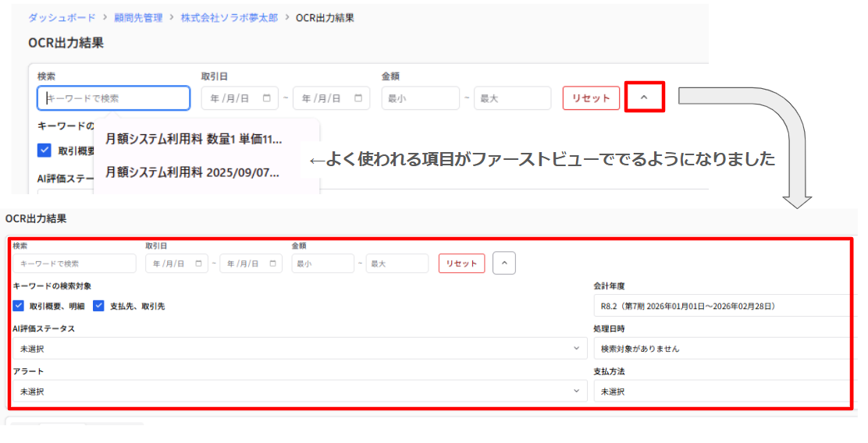Image resolution: width=868 pixels, height=443 pixels.
Task: Click the lower リセット button
Action: pyautogui.click(x=461, y=264)
